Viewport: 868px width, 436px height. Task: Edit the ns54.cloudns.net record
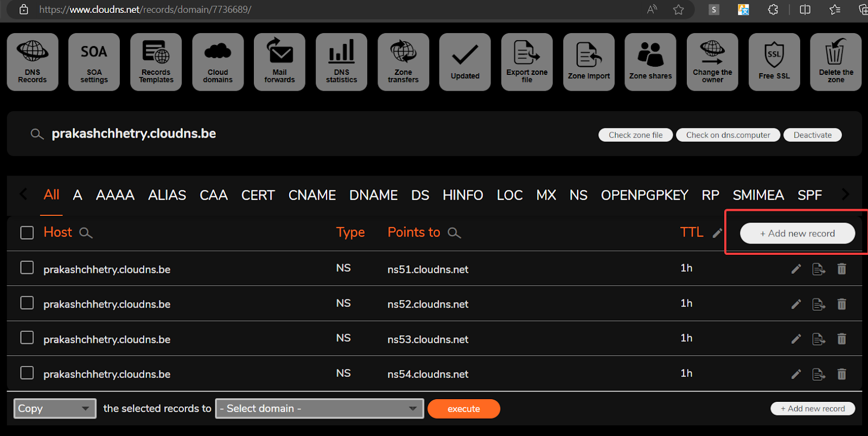(796, 374)
